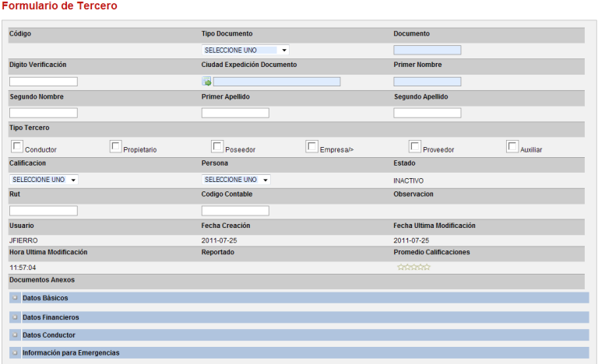The height and width of the screenshot is (364, 598).
Task: Open the Tipo Documento dropdown
Action: [x=245, y=50]
